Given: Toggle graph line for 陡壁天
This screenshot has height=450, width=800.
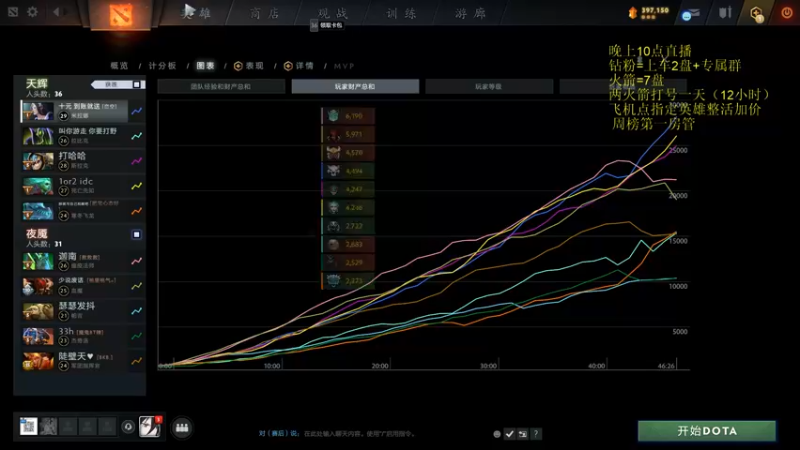Looking at the screenshot, I should [136, 361].
